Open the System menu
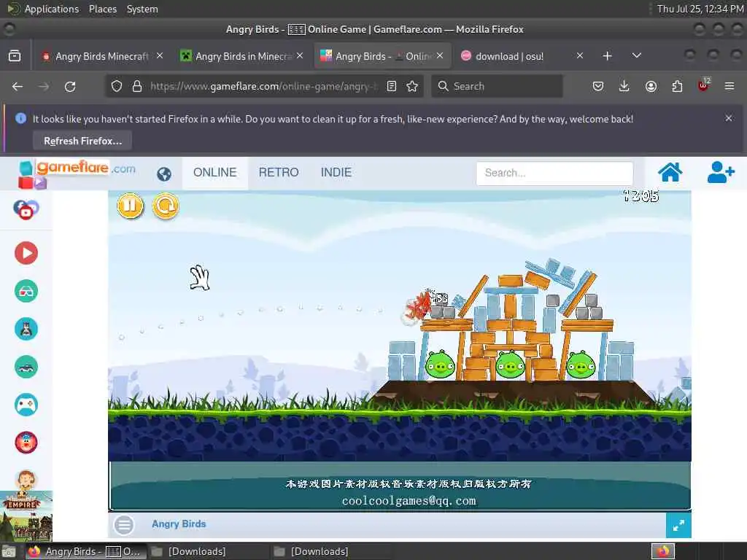 (x=142, y=9)
